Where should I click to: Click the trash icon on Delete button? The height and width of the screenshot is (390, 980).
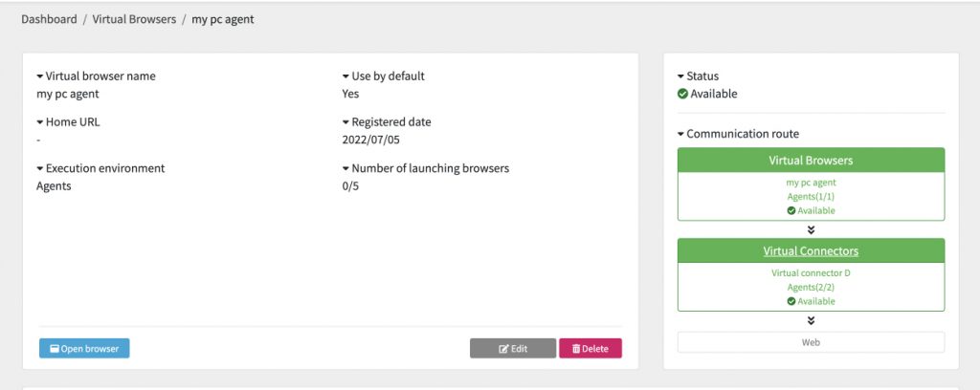pyautogui.click(x=575, y=349)
